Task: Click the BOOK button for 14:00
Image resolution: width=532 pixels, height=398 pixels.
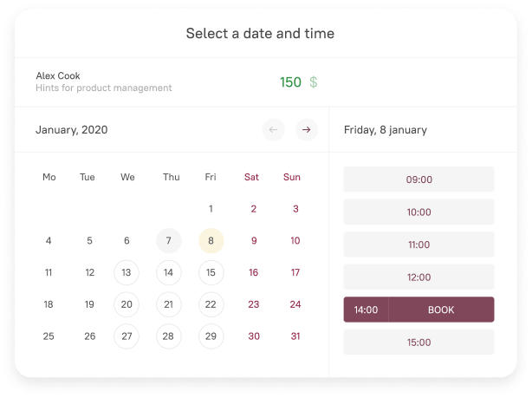Action: tap(440, 310)
